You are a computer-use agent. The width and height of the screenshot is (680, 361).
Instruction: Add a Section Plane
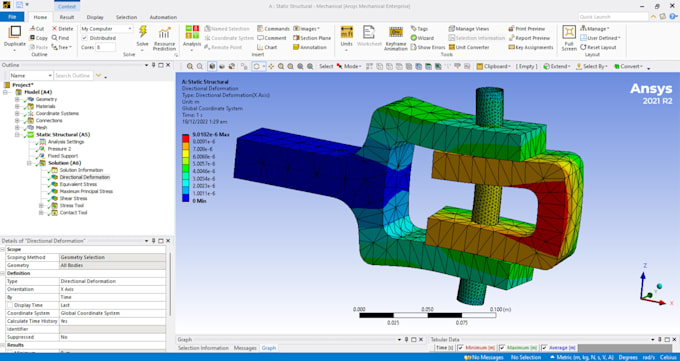(x=312, y=38)
